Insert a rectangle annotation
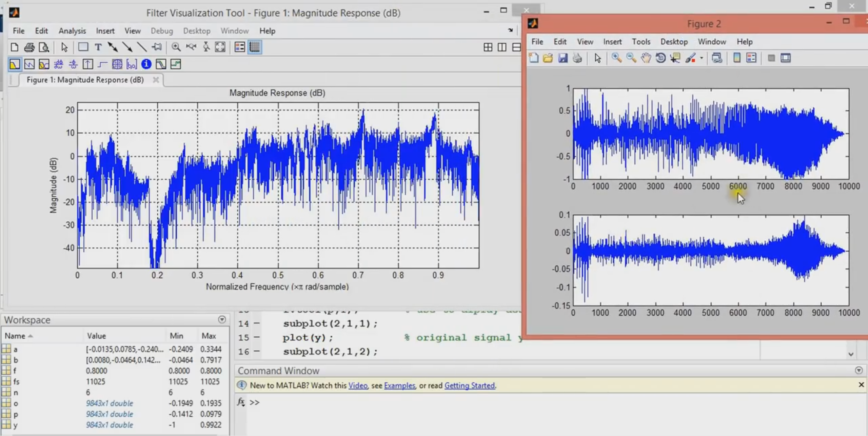This screenshot has height=436, width=868. click(83, 47)
